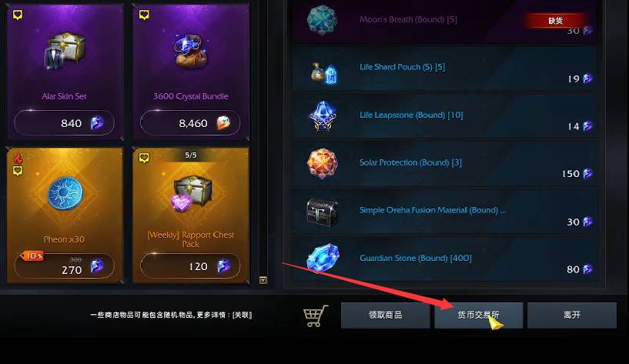Click the 离开 leave button

tap(572, 316)
